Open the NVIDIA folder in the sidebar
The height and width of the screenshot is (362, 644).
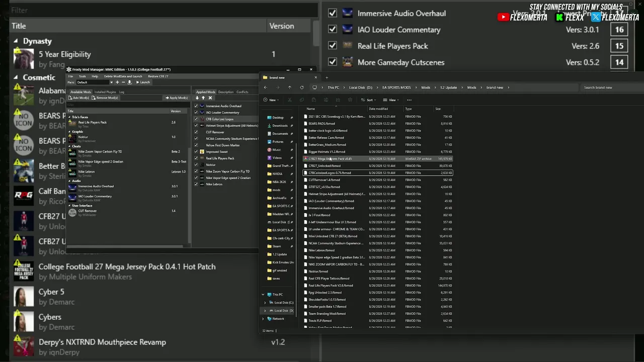277,174
